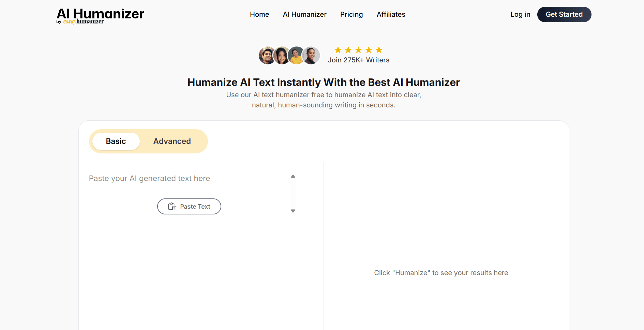This screenshot has width=644, height=330.
Task: Open the Home nav link
Action: pyautogui.click(x=259, y=14)
